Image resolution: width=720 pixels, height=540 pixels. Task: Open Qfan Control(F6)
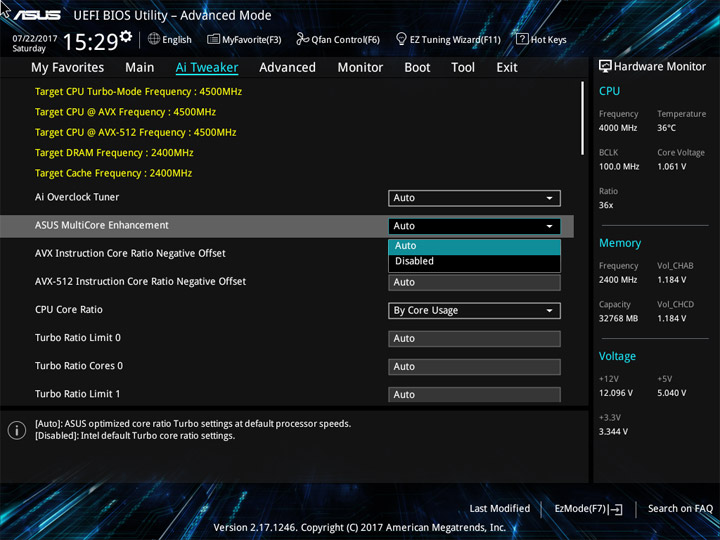338,39
